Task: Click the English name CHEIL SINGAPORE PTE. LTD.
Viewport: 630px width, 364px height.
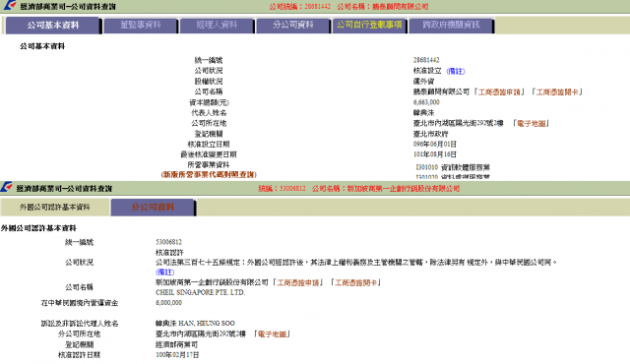Action: click(201, 292)
